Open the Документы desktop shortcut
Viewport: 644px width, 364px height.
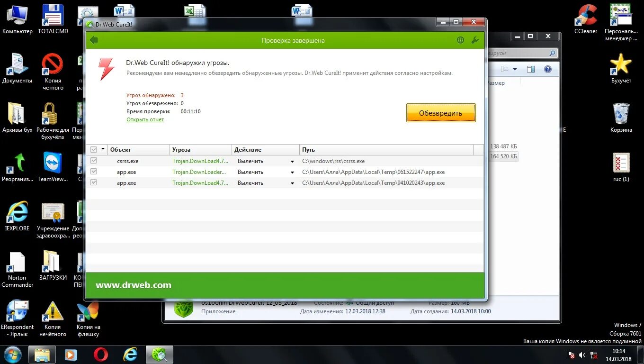18,69
